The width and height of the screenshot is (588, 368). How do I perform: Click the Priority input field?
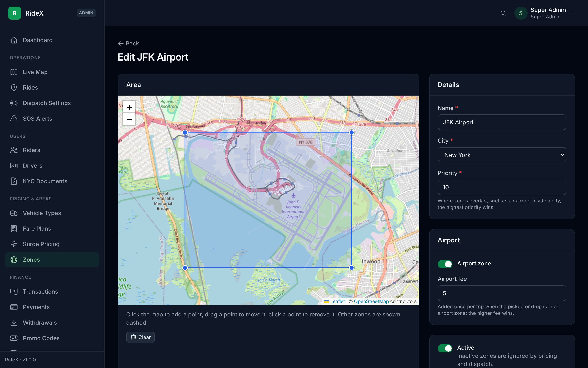[502, 187]
